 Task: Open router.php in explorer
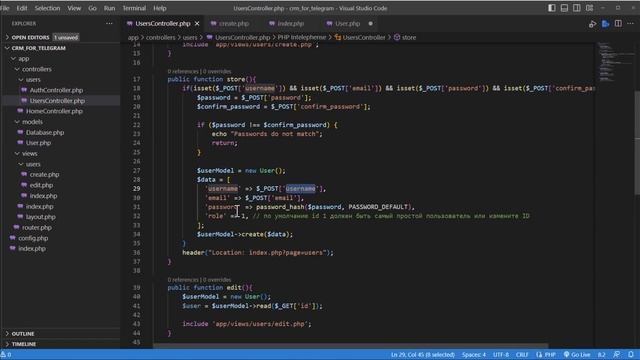tap(36, 227)
